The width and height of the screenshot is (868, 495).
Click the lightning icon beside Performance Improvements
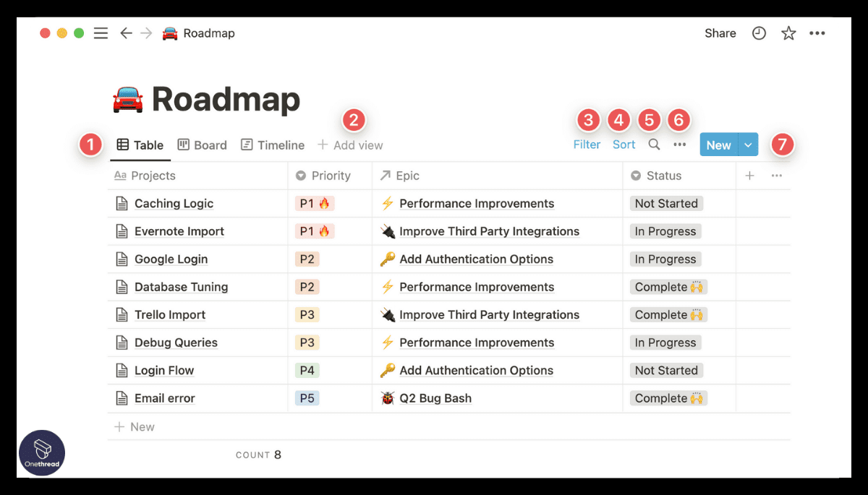(x=388, y=203)
